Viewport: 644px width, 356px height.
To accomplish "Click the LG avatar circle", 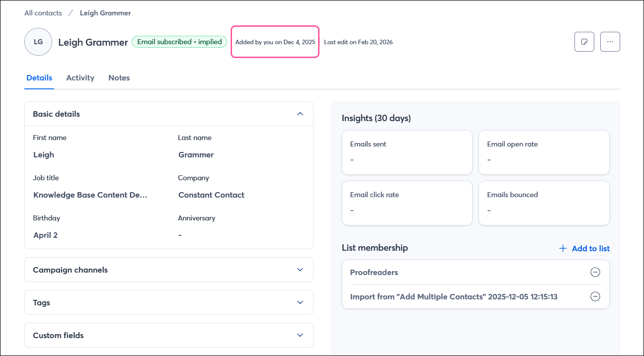I will tap(38, 42).
